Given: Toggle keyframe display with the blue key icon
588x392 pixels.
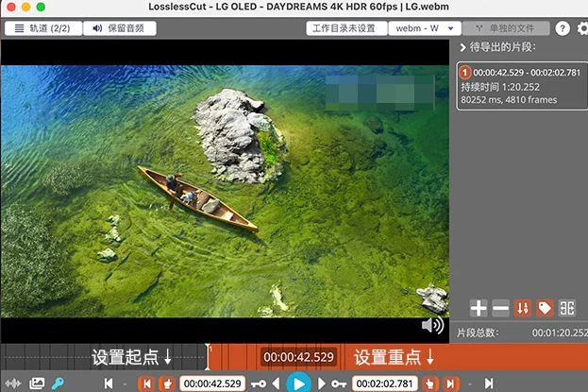Looking at the screenshot, I should point(58,383).
